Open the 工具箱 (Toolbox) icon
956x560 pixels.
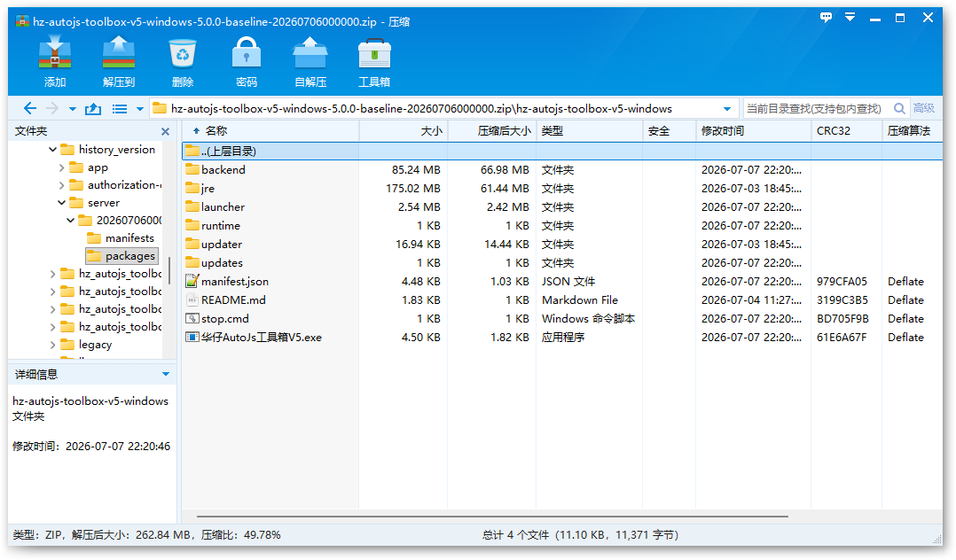coord(374,53)
